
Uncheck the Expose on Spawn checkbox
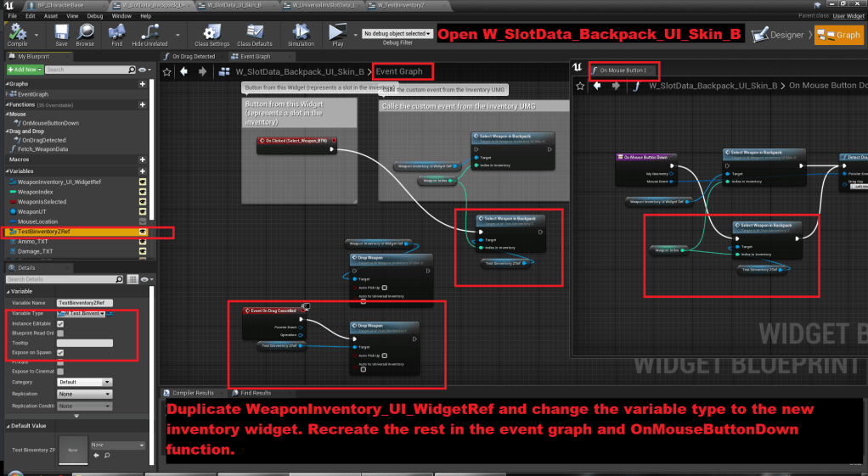coord(60,352)
